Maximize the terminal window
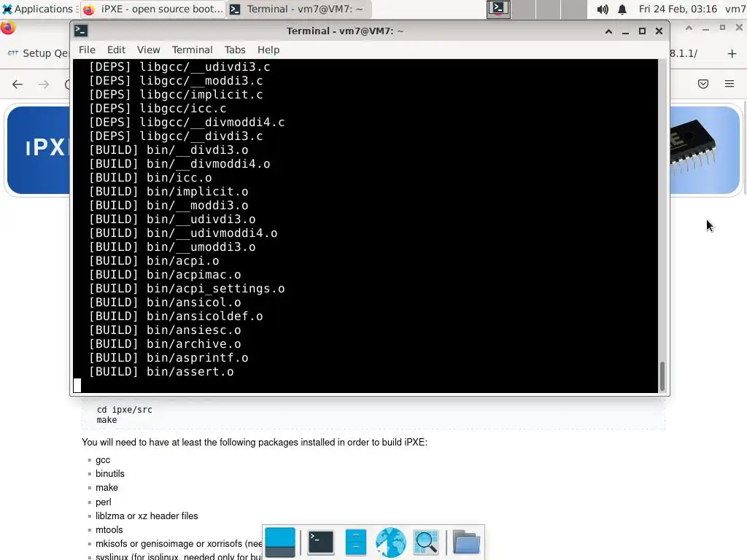Image resolution: width=747 pixels, height=560 pixels. 642,31
